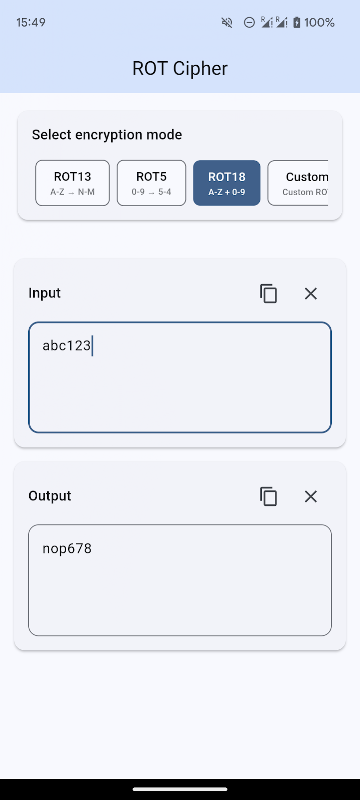Tap the do-not-disturb icon in status bar

click(249, 22)
